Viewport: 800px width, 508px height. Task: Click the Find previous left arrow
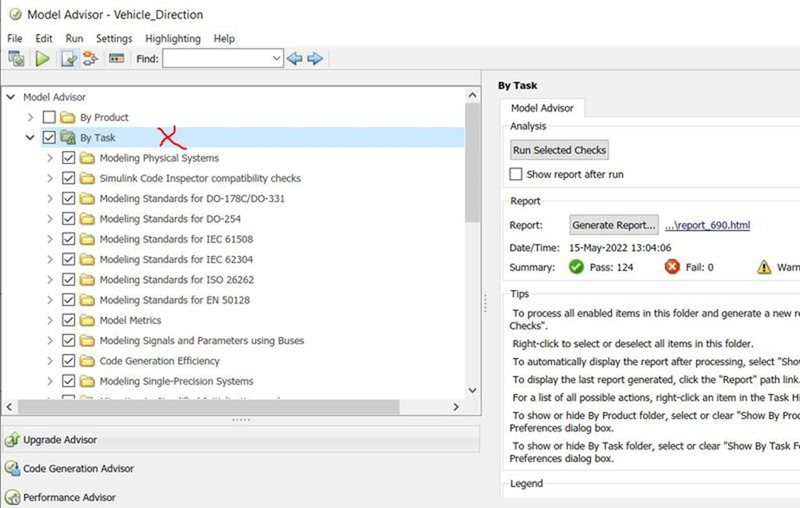(x=294, y=59)
